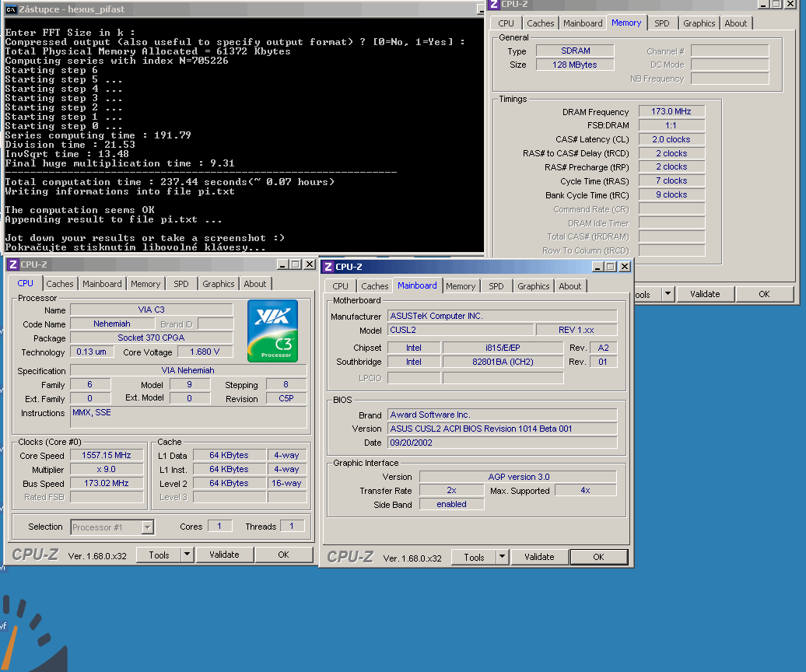The width and height of the screenshot is (806, 672).
Task: Click the BIOS Date field 09/20/2002
Action: click(x=503, y=443)
